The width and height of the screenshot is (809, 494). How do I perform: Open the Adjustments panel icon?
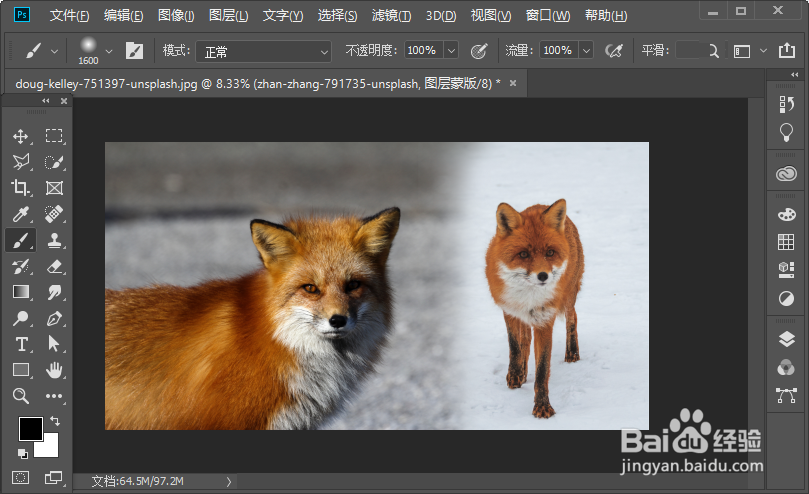(x=786, y=298)
